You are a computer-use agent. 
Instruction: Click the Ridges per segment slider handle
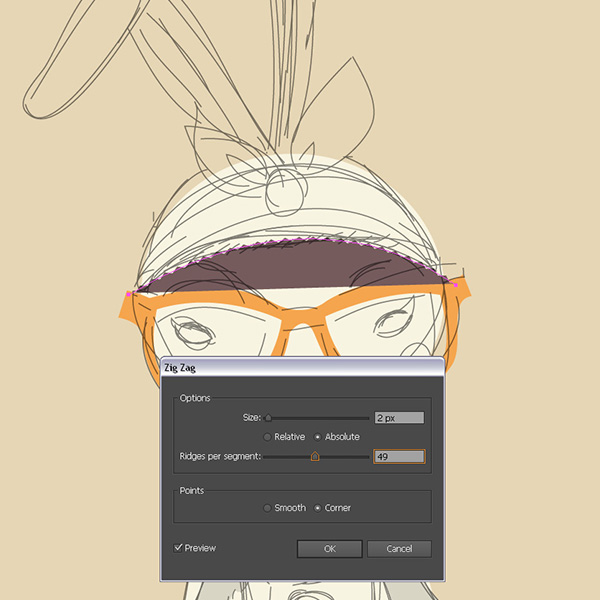pyautogui.click(x=315, y=456)
